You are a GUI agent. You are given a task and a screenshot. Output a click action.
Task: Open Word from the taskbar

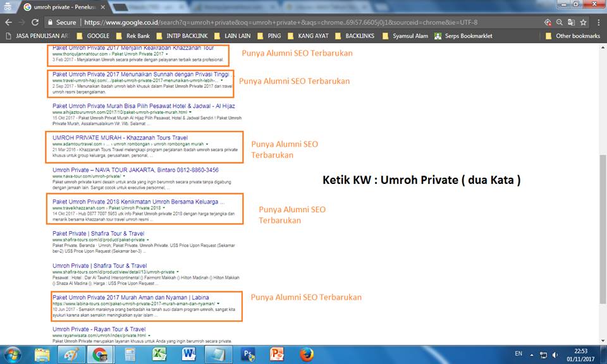click(189, 355)
